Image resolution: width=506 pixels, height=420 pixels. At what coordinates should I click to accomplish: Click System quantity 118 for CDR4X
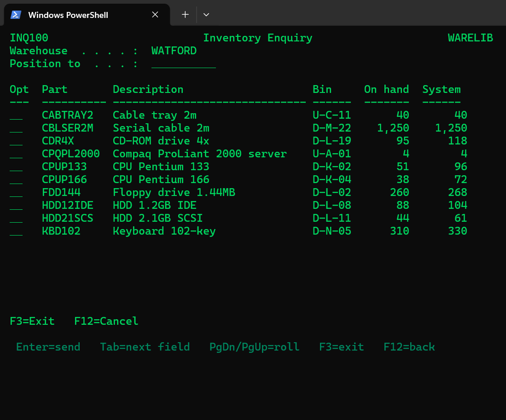(x=458, y=141)
